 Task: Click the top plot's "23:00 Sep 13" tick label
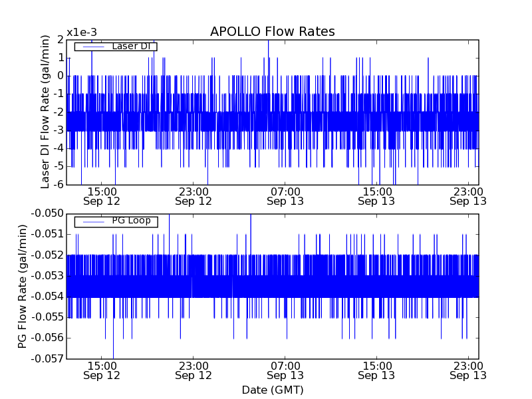coord(468,196)
